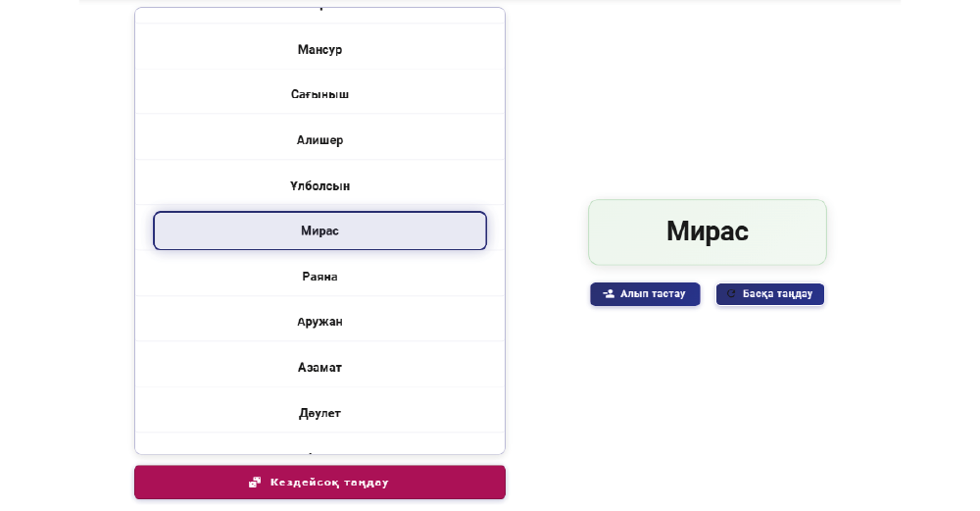This screenshot has height=511, width=980.
Task: Choose the name Сағыныш from the list
Action: point(320,94)
